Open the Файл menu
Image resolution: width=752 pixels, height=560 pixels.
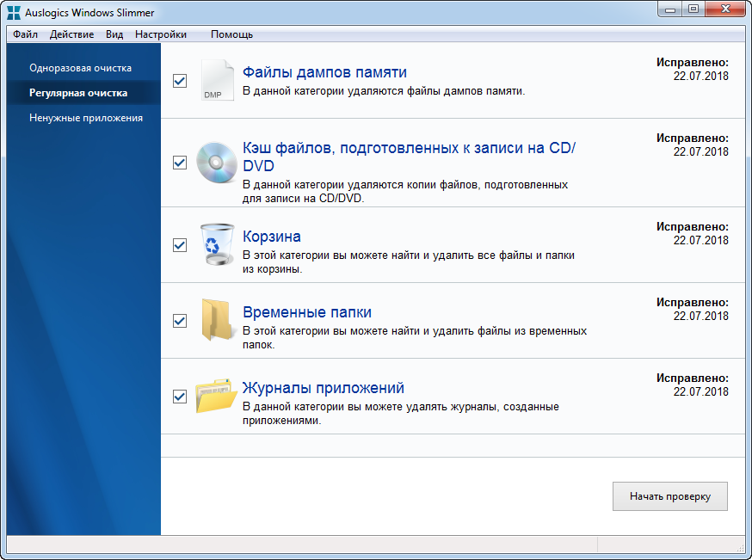(26, 34)
